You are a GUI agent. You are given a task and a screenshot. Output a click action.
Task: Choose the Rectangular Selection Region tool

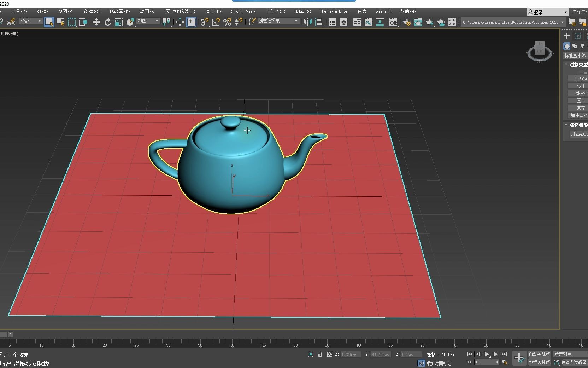coord(72,22)
